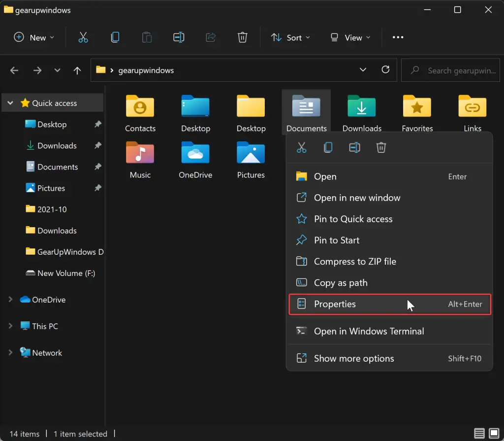Select the Paste icon in the toolbar

(x=147, y=37)
